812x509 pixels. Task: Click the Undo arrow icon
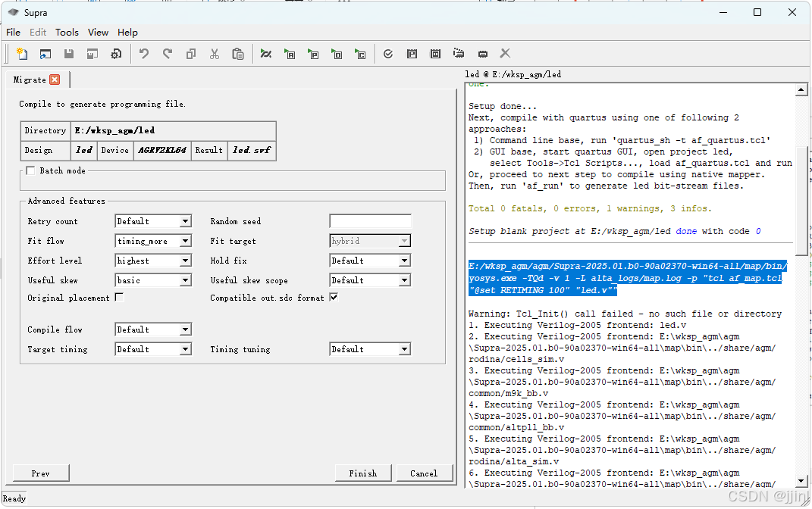pos(144,53)
